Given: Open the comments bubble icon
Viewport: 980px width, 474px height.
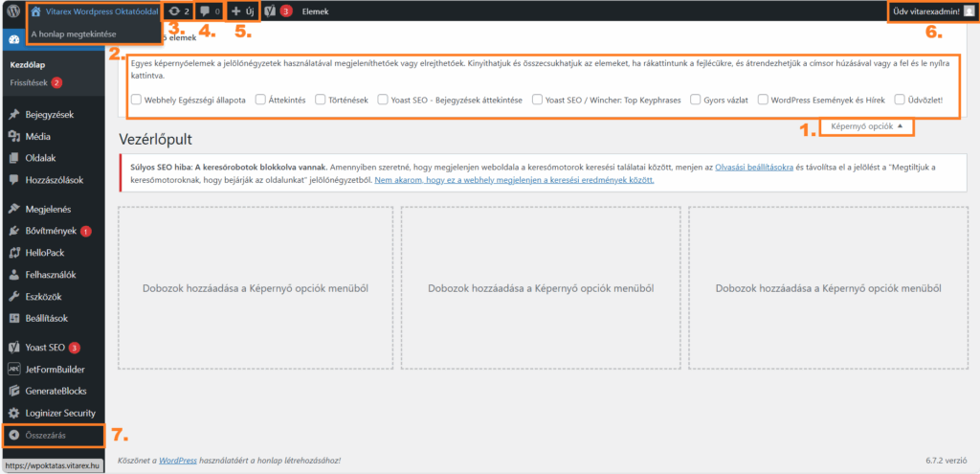Looking at the screenshot, I should (205, 11).
